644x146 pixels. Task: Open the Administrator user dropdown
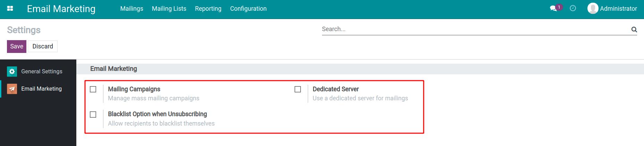click(x=618, y=9)
